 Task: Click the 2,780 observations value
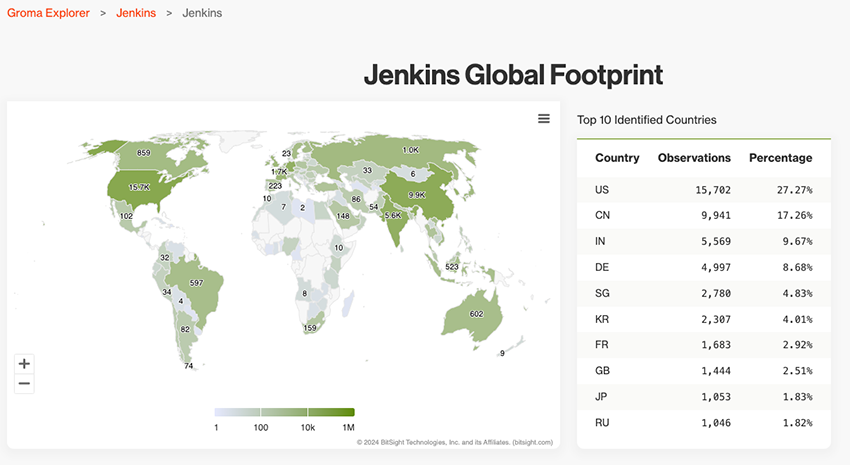[716, 294]
